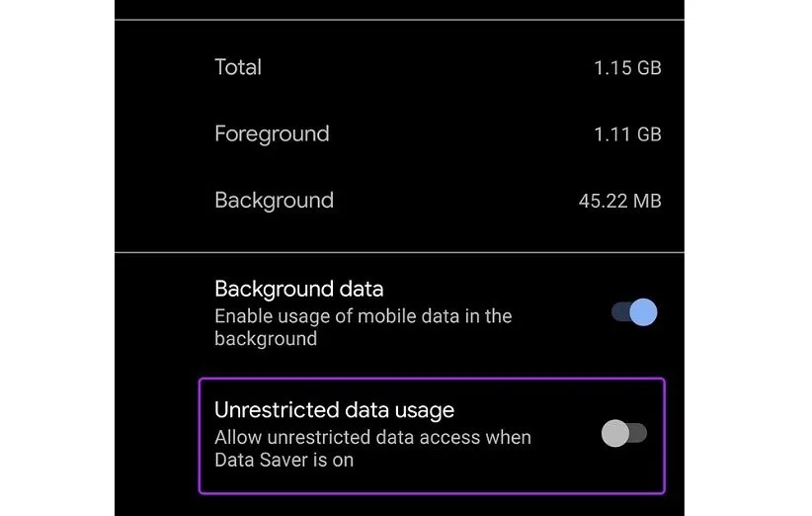Enable the Unrestricted data usage switch
The height and width of the screenshot is (516, 812).
[624, 433]
